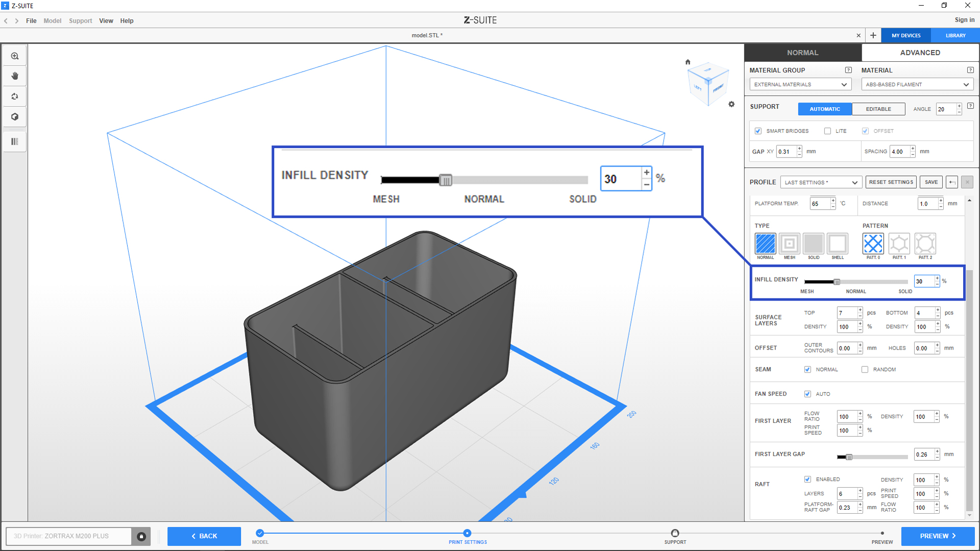Enable Random seam checkbox
Image resolution: width=980 pixels, height=551 pixels.
pos(865,369)
